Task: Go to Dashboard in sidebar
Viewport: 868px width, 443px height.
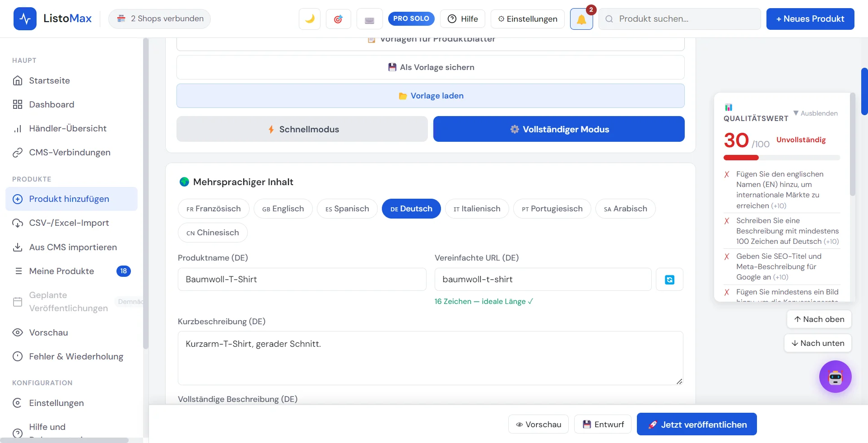Action: pyautogui.click(x=71, y=104)
